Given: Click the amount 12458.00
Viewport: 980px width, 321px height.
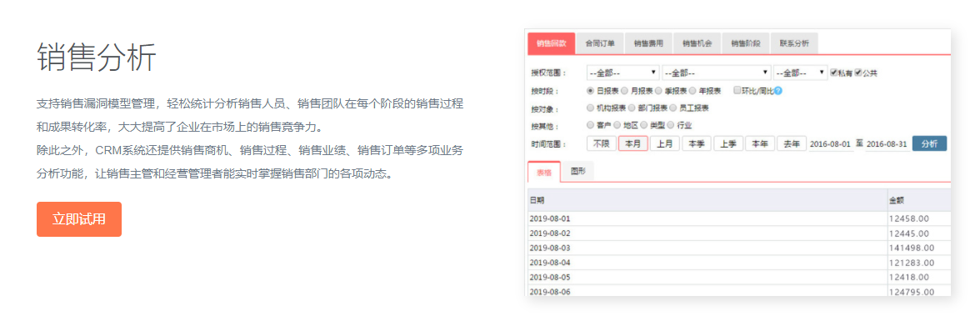Looking at the screenshot, I should click(909, 219).
